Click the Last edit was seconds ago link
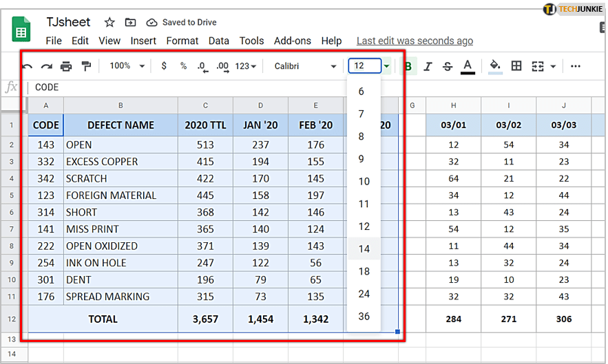Screen dimensions: 608x364 [415, 41]
